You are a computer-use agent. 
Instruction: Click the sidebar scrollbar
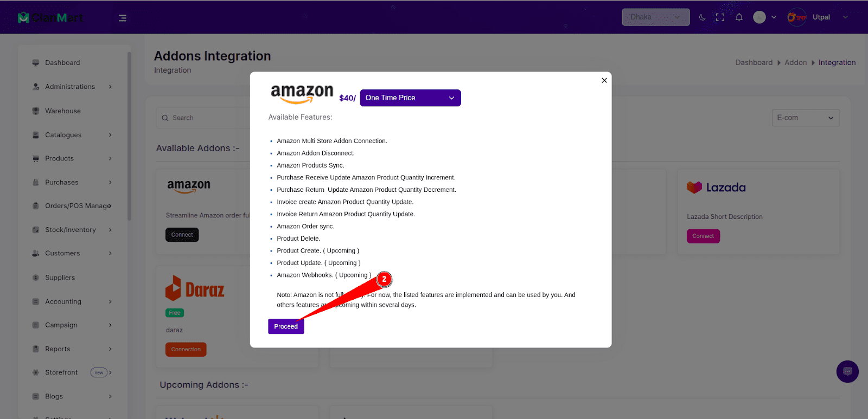129,136
